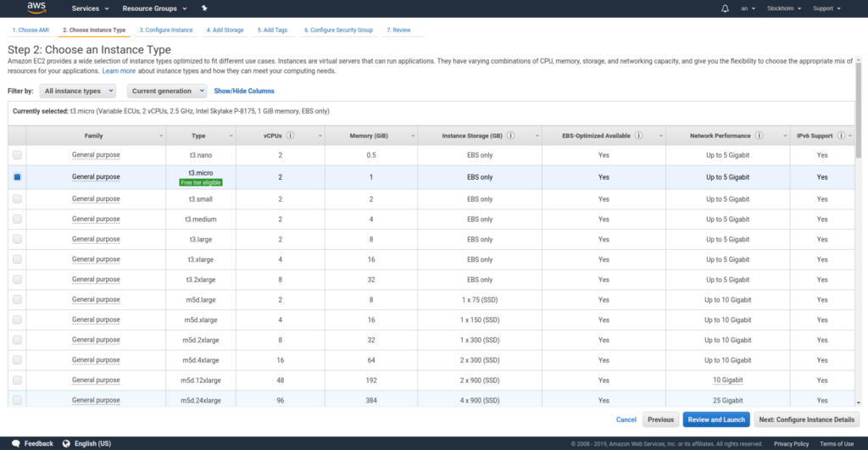Click the pin shortcut icon in navbar
The width and height of the screenshot is (868, 450).
tap(204, 8)
